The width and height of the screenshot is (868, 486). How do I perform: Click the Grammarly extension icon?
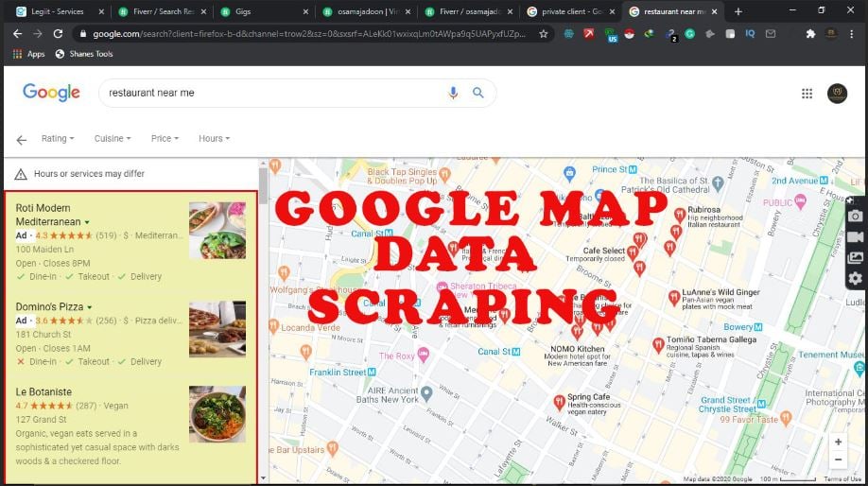[x=689, y=34]
